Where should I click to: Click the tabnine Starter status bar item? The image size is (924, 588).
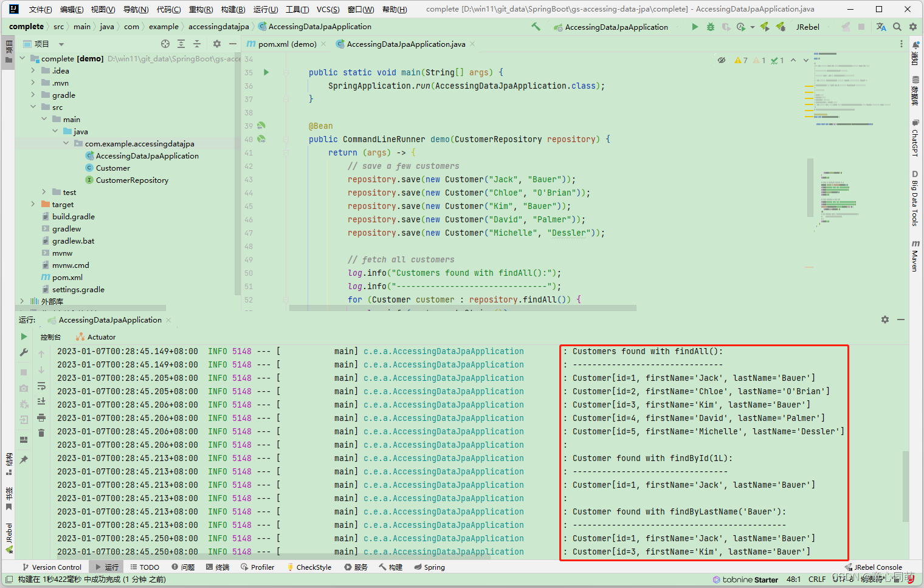pos(746,579)
